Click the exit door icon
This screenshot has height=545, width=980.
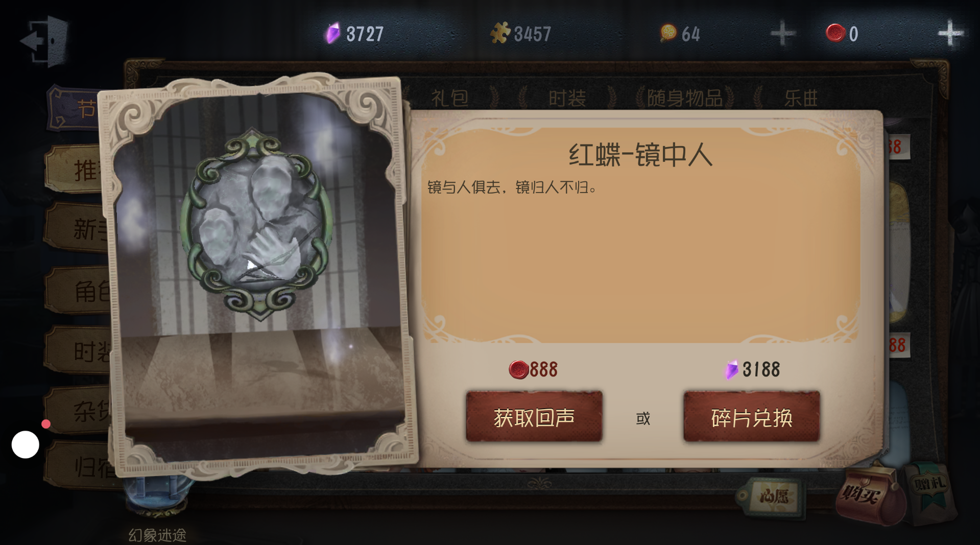(x=44, y=40)
